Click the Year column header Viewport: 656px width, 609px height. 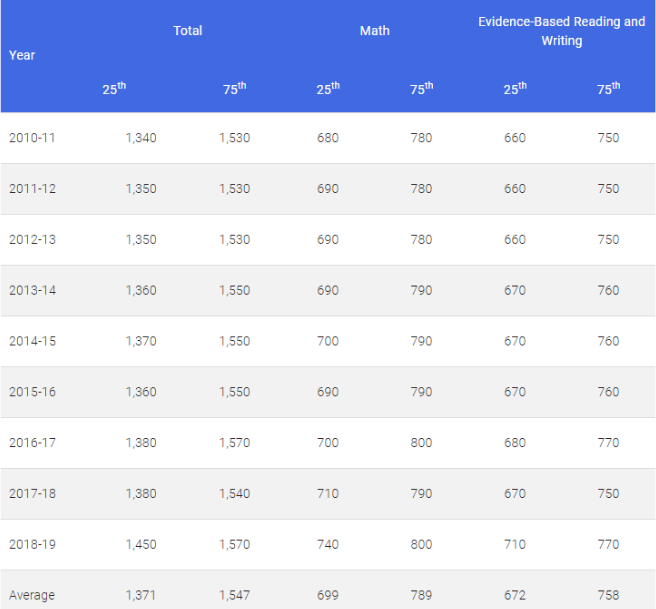22,55
